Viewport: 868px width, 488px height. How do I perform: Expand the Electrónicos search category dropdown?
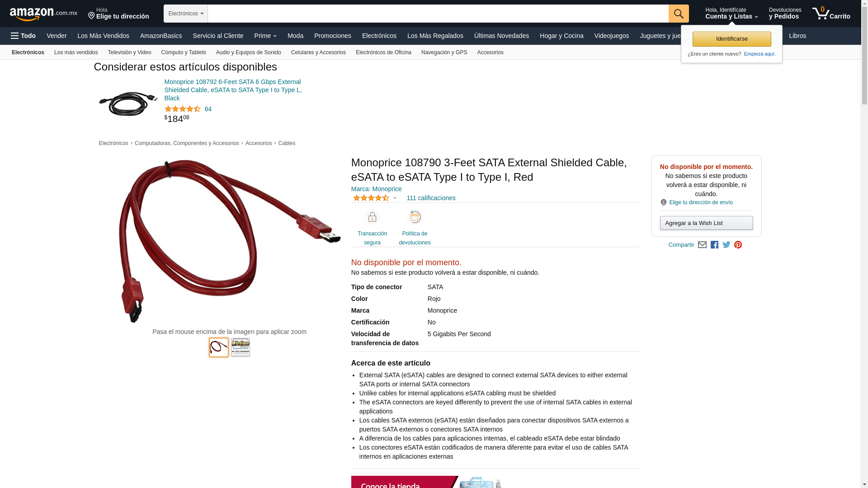(186, 14)
